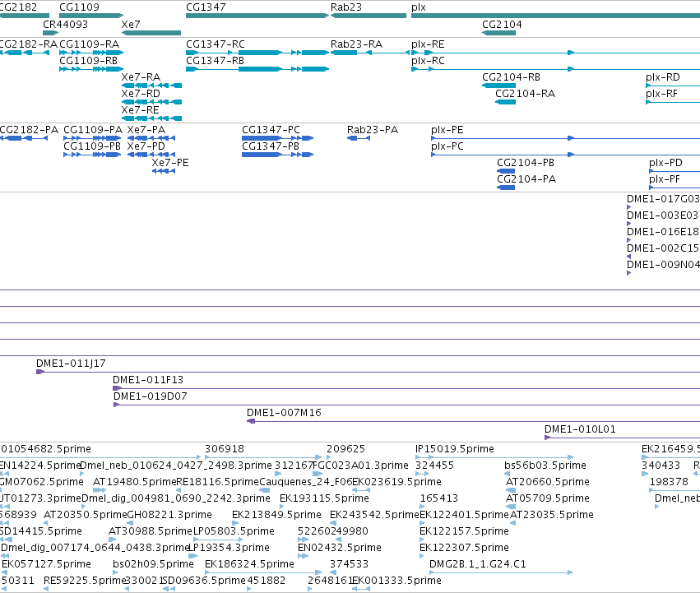Screen dimensions: 700x593
Task: Click EST AT20660.5prime
Action: click(x=510, y=490)
